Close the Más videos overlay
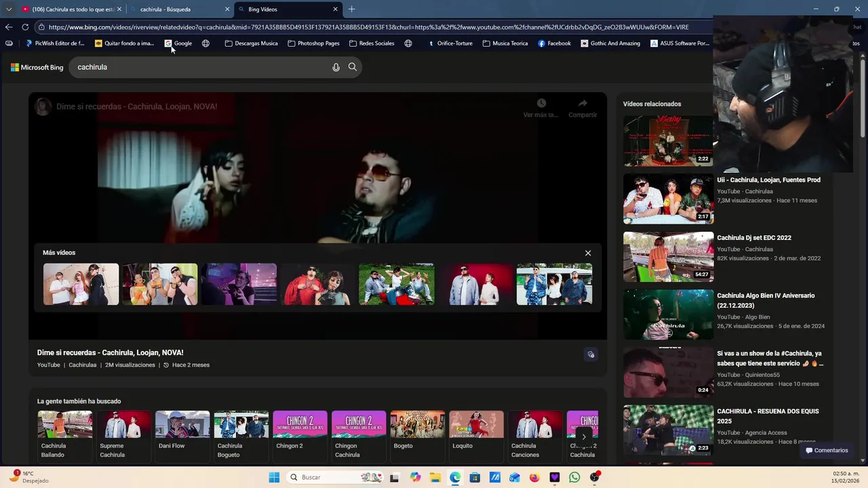This screenshot has height=488, width=868. tap(588, 253)
